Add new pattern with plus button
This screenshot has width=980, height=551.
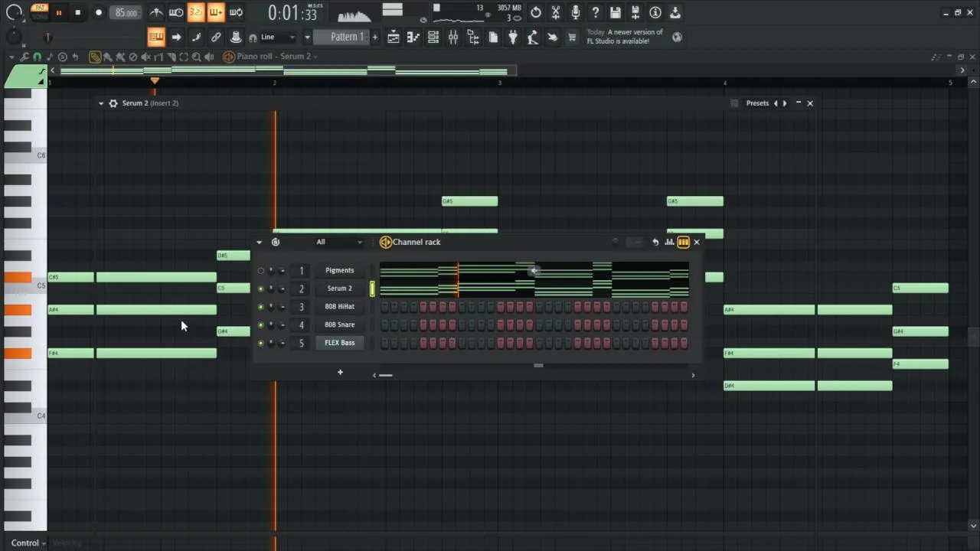click(x=374, y=37)
